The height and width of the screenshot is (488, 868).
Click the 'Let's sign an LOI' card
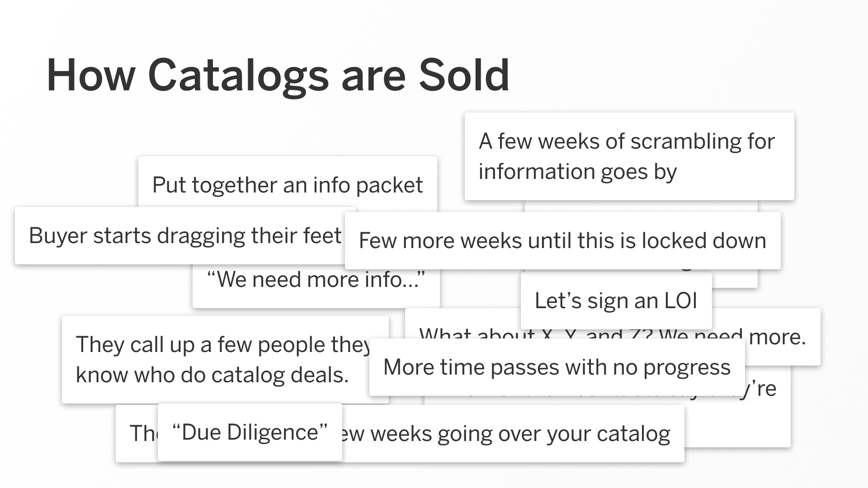coord(616,301)
